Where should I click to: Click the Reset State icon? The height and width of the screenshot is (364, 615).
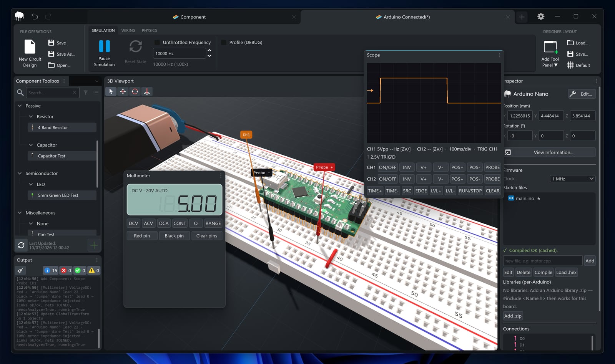135,46
